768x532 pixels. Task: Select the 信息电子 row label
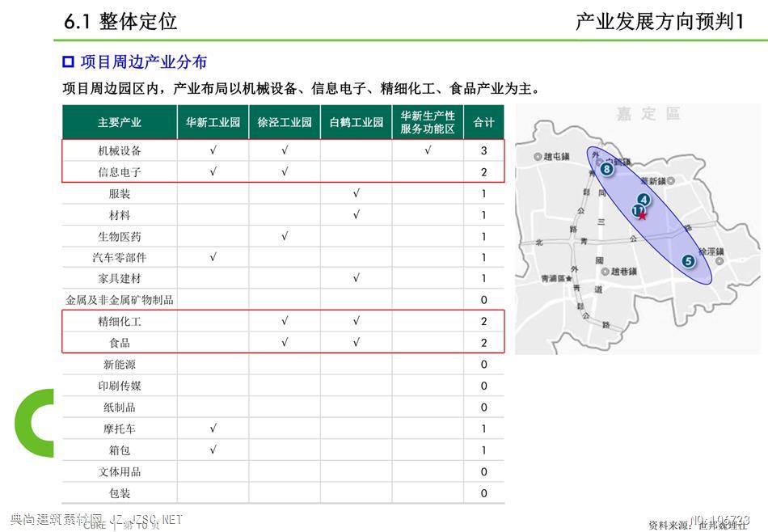(120, 172)
